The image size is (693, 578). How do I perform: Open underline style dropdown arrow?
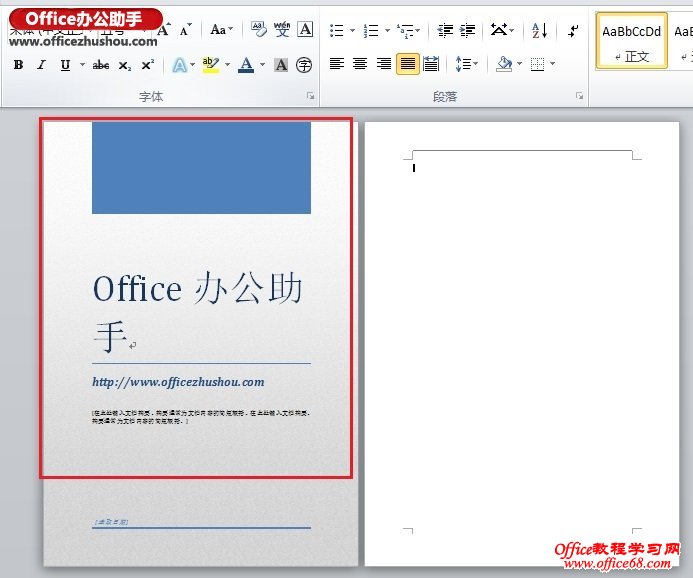point(82,65)
